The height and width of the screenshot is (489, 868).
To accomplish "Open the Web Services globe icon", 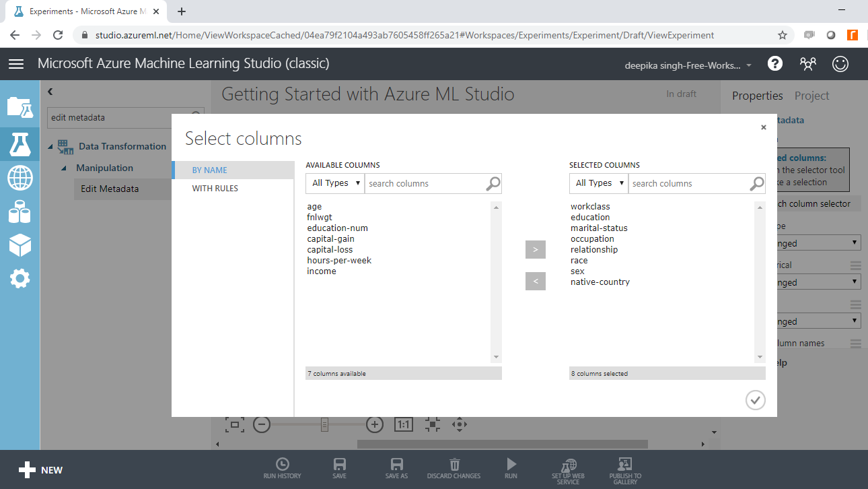I will (20, 178).
